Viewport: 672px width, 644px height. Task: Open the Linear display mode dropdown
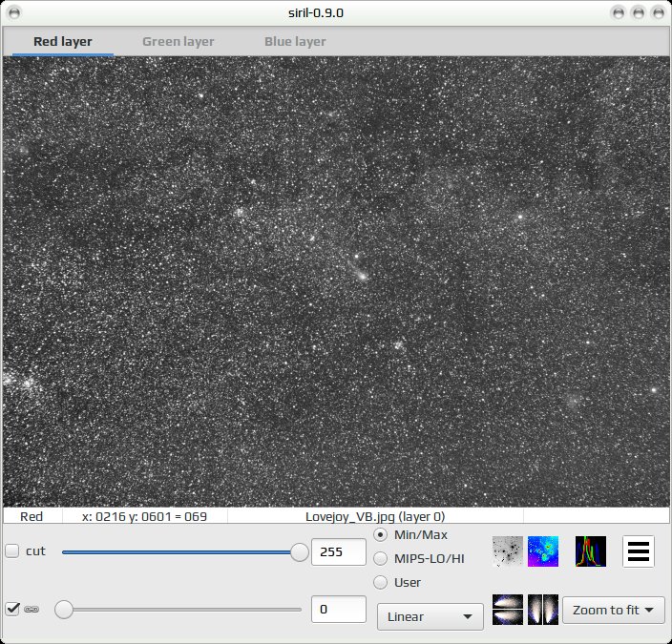click(x=430, y=616)
